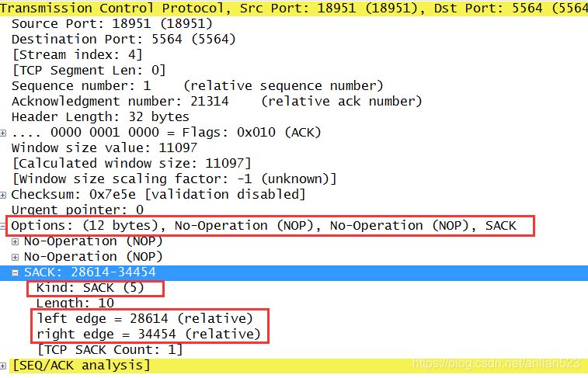Select first No-Operation (NOP) row text
588x378 pixels.
(93, 241)
